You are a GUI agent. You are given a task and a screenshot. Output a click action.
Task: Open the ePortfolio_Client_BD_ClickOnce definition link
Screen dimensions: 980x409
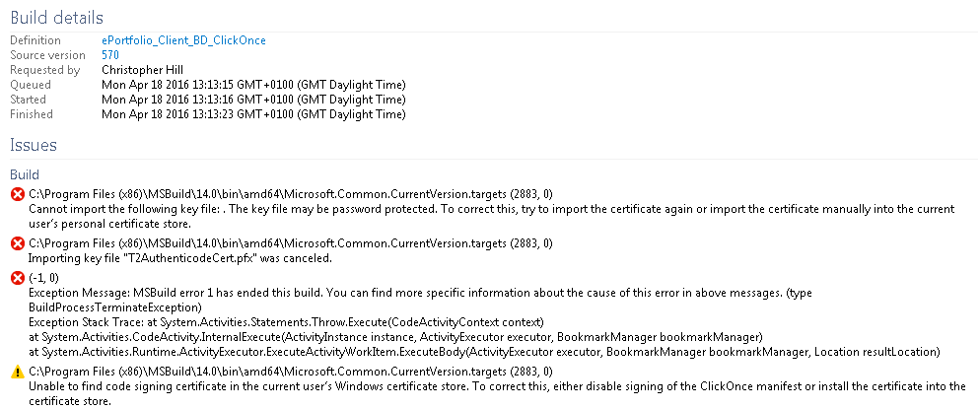[183, 40]
